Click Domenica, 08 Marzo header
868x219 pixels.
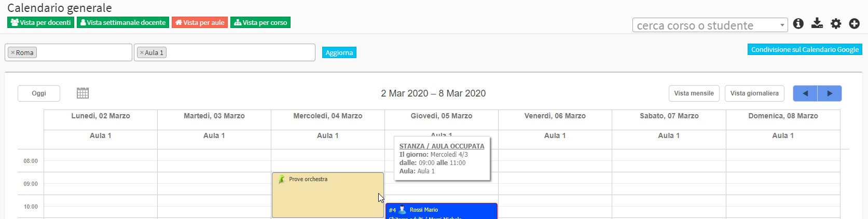[783, 116]
